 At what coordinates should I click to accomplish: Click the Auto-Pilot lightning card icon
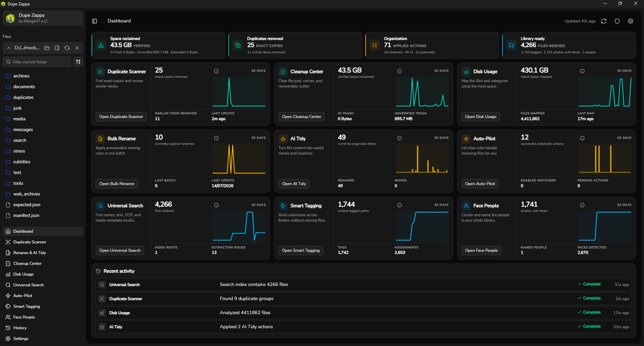(466, 139)
